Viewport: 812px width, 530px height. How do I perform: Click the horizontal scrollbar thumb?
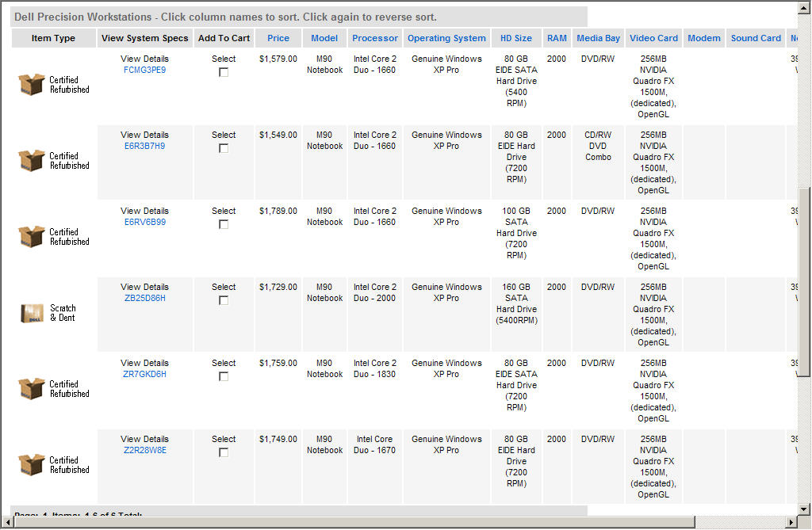click(354, 522)
